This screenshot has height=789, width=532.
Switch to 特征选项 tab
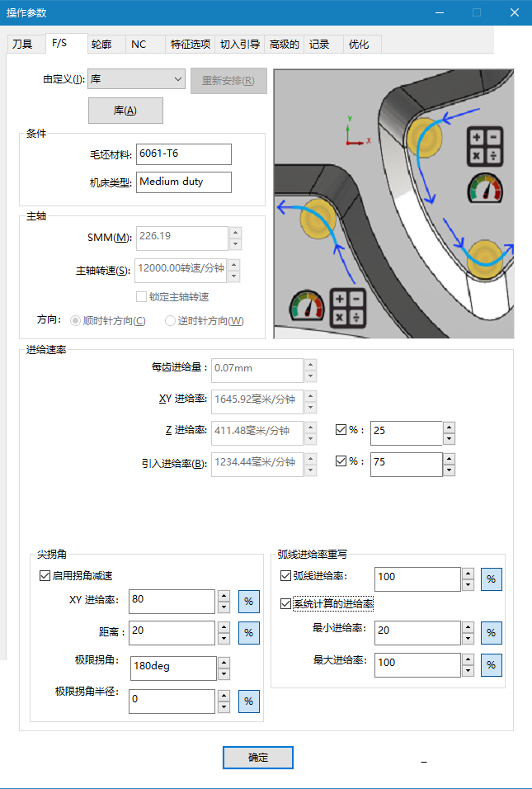coord(190,45)
